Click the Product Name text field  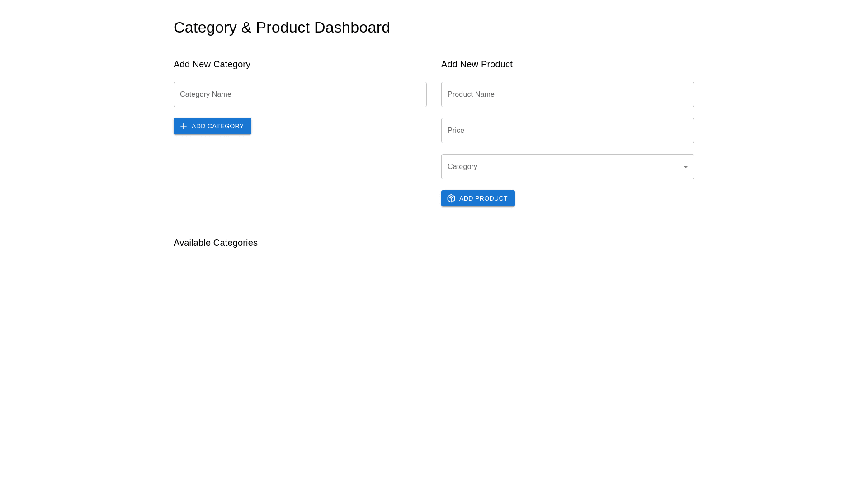point(567,94)
